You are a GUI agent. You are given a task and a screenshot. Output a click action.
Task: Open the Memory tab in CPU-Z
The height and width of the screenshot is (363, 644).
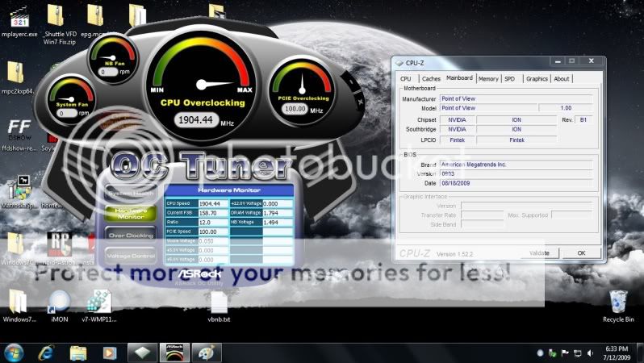point(488,78)
